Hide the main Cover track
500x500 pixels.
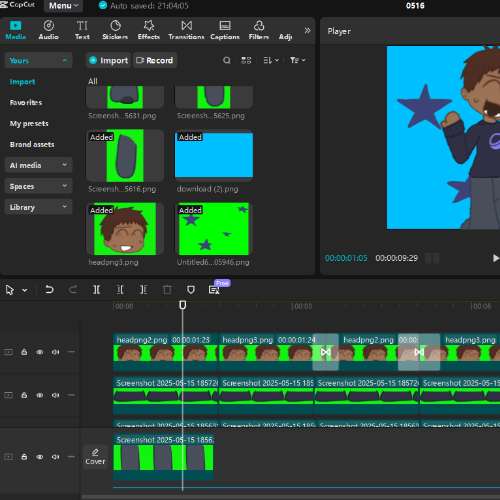pos(40,457)
